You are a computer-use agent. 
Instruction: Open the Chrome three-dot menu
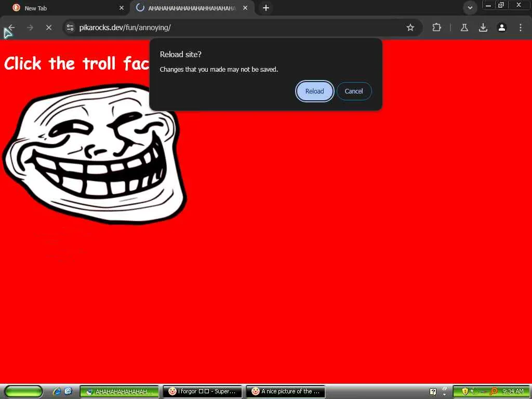(x=521, y=28)
